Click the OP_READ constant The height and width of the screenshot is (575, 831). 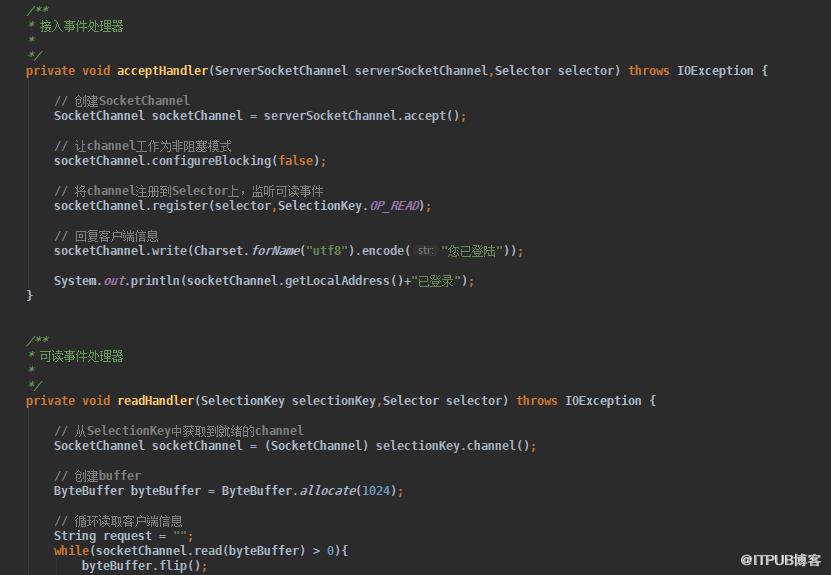click(395, 206)
